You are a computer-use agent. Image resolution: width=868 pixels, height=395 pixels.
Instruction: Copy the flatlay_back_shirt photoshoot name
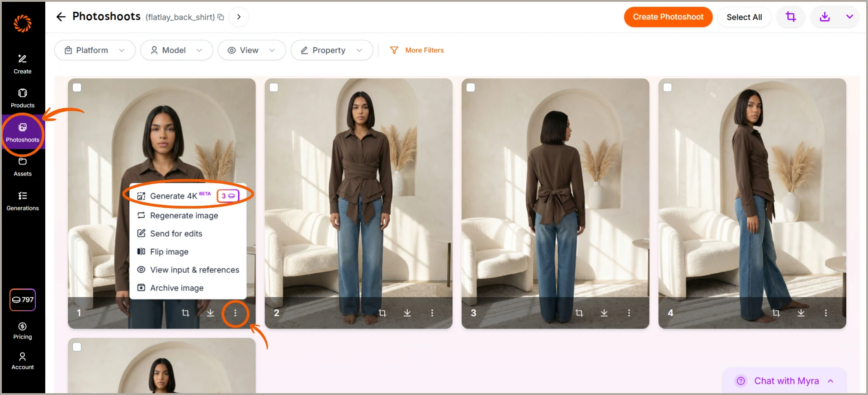tap(221, 17)
